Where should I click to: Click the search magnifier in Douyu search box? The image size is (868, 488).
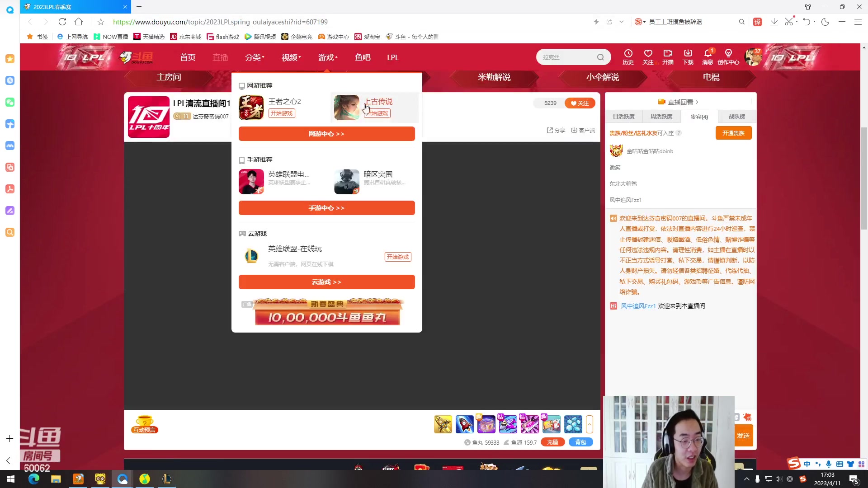[x=600, y=57]
